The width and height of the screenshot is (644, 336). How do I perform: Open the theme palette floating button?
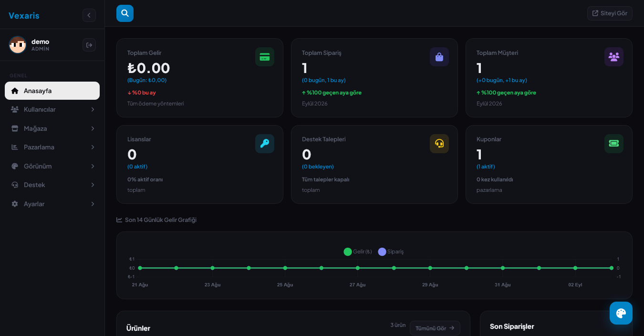tap(621, 313)
